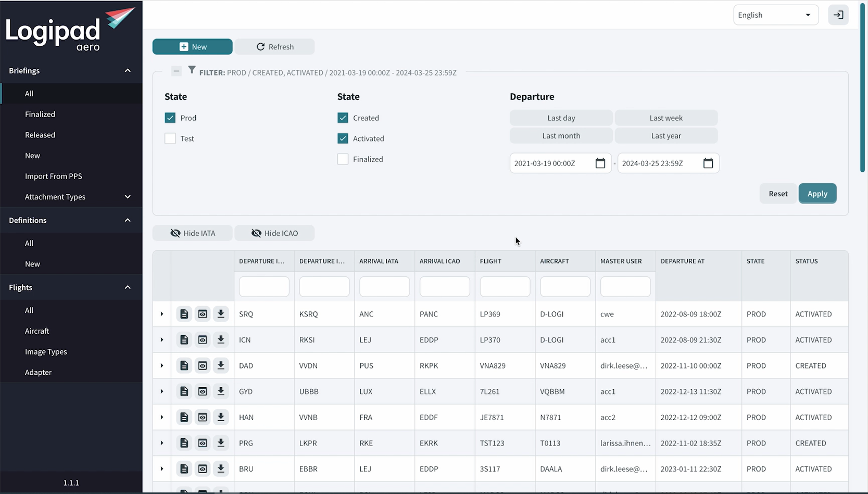Download briefing for flight 3S117
Screen dimensions: 868x494
tap(221, 469)
